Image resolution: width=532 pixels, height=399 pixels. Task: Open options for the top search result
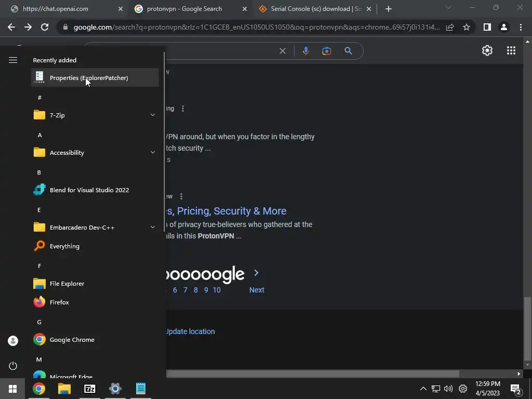coord(183,109)
